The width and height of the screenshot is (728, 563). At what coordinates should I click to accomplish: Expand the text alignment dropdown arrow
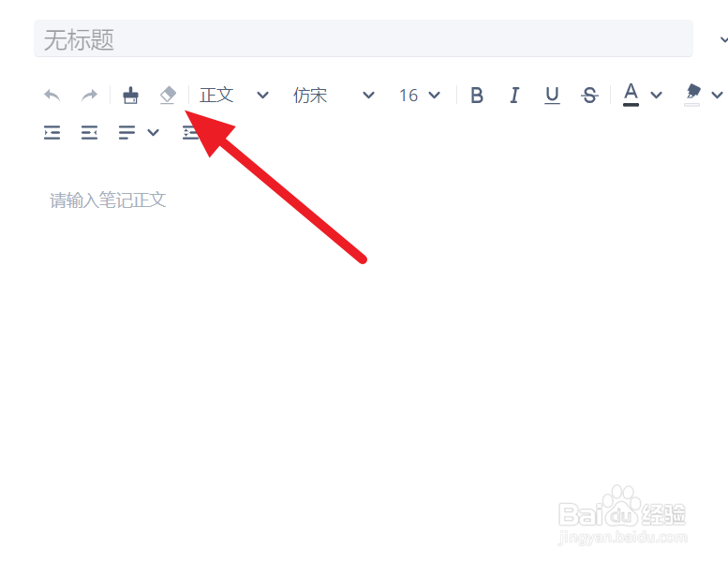154,133
